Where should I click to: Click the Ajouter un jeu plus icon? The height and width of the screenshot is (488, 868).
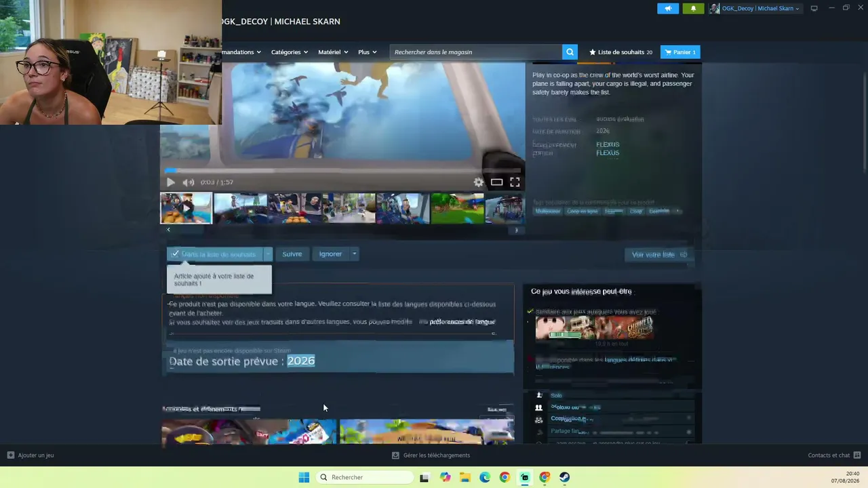(x=10, y=455)
